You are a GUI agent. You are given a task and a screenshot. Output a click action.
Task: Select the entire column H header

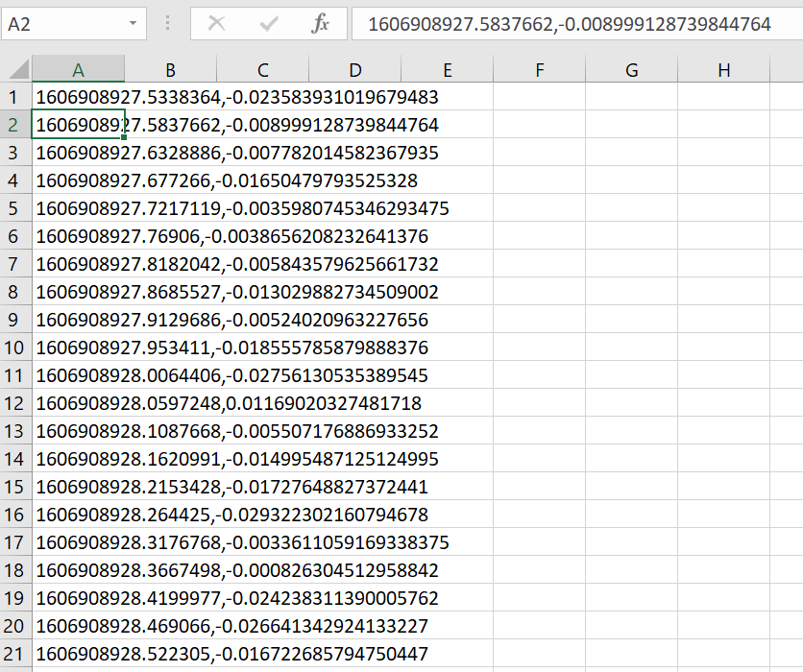click(x=723, y=69)
